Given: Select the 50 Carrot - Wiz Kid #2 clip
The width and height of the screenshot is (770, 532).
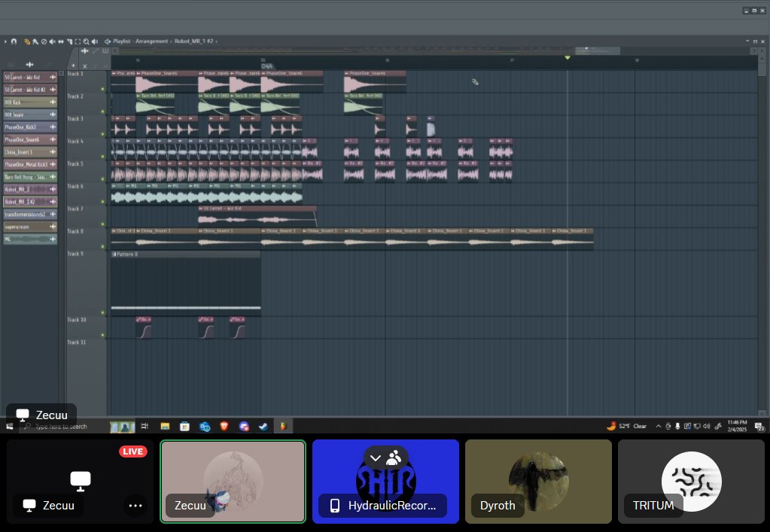Looking at the screenshot, I should tap(30, 90).
